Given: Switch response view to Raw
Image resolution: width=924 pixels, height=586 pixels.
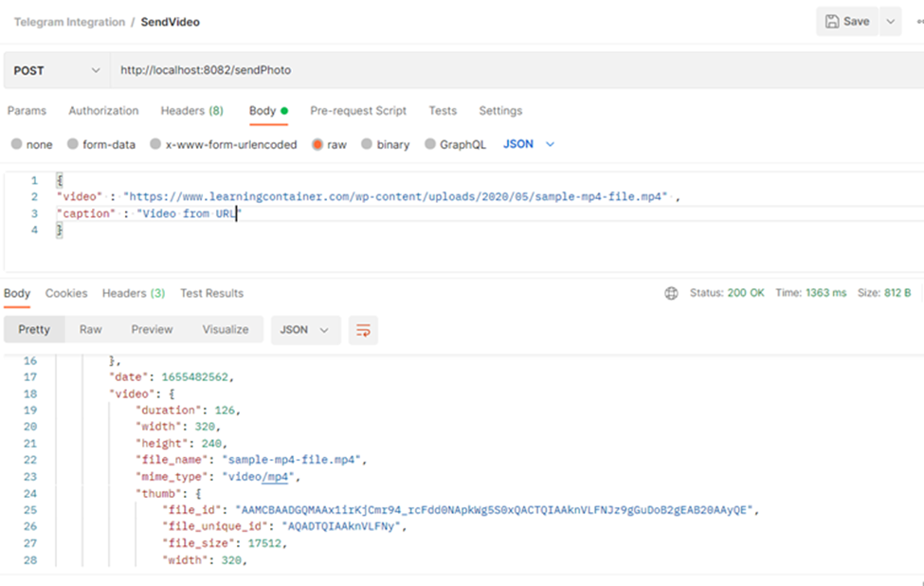Looking at the screenshot, I should tap(91, 330).
